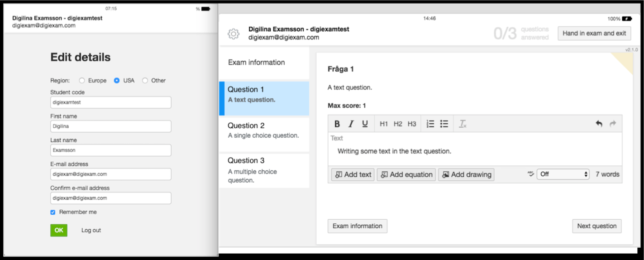Undo the last edit in the editor
The height and width of the screenshot is (260, 644).
[x=599, y=124]
